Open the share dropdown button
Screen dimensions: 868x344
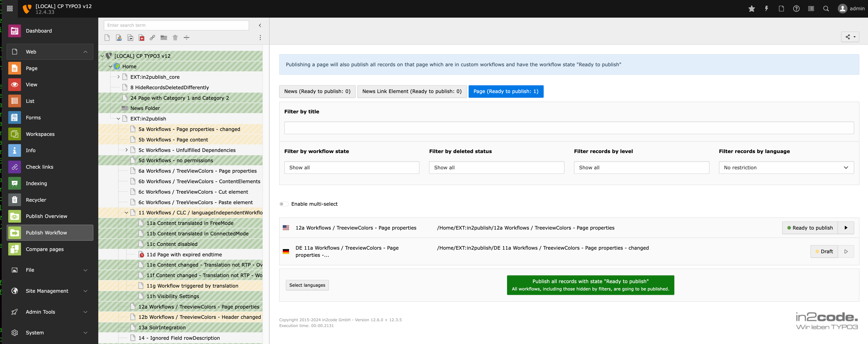pyautogui.click(x=850, y=37)
